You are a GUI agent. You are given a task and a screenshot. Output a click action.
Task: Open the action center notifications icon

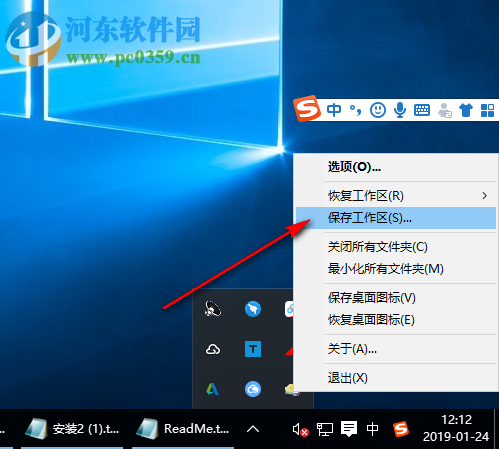pyautogui.click(x=349, y=429)
